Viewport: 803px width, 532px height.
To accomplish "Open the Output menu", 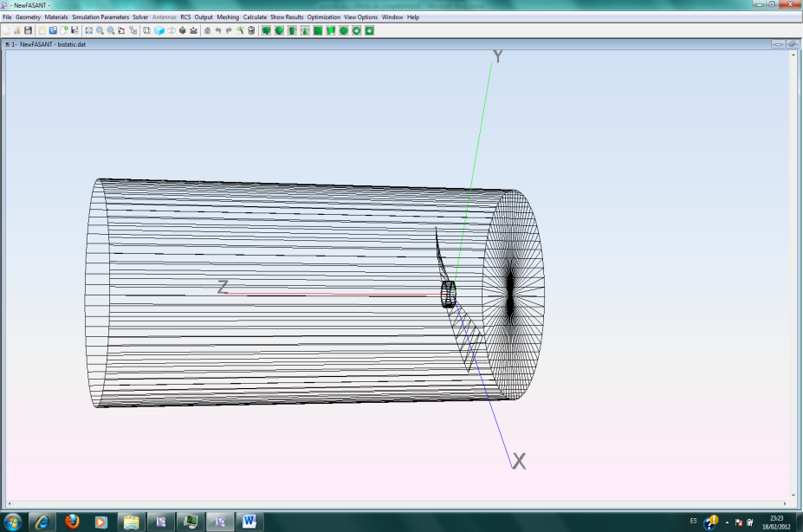I will tap(204, 17).
